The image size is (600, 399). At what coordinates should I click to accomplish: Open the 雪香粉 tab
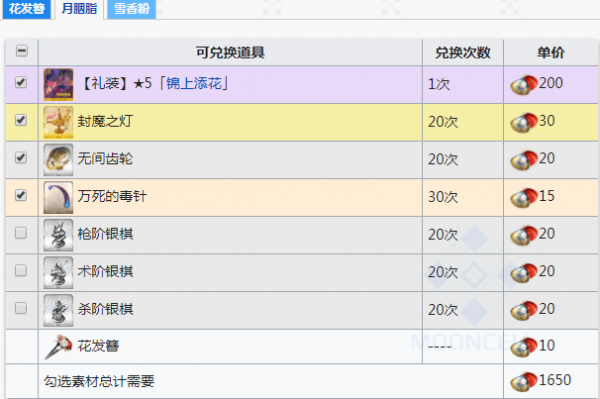pos(132,8)
